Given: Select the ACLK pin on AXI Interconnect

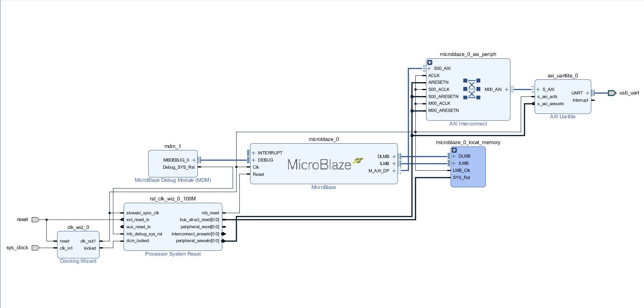Looking at the screenshot, I should 434,75.
